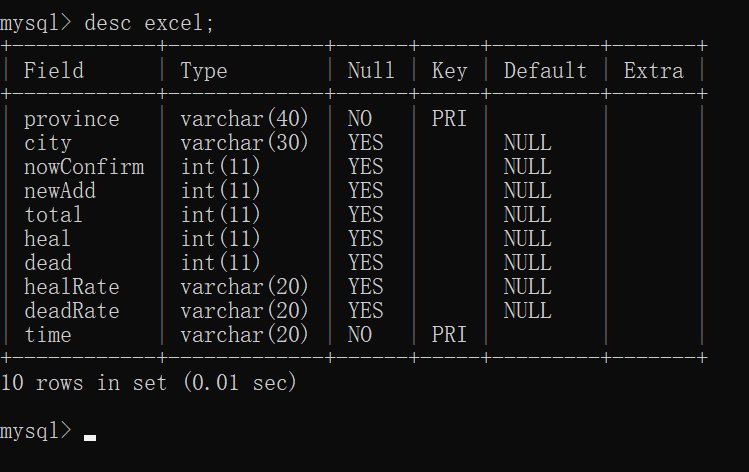
Task: Click the varchar(30) type value
Action: [245, 143]
